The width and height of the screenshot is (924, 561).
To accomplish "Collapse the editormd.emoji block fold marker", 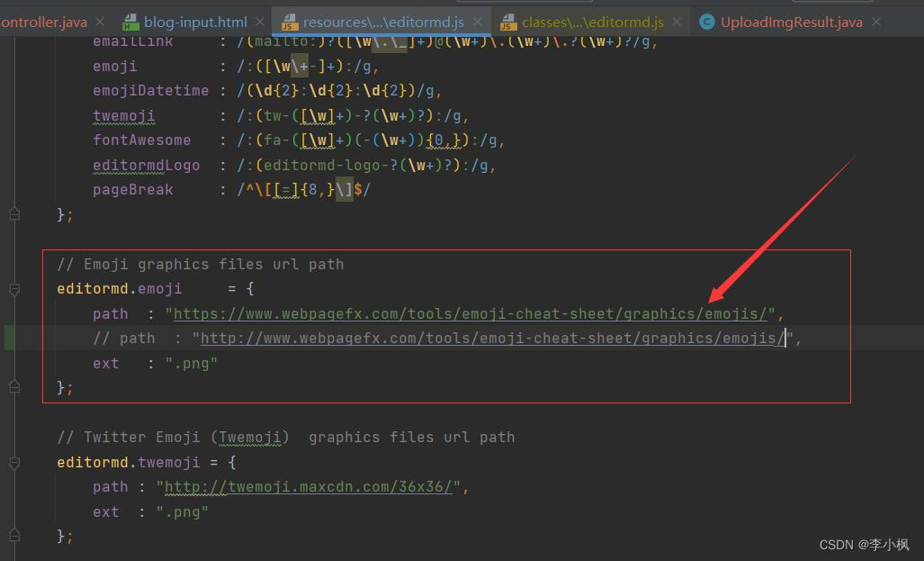I will click(x=14, y=289).
